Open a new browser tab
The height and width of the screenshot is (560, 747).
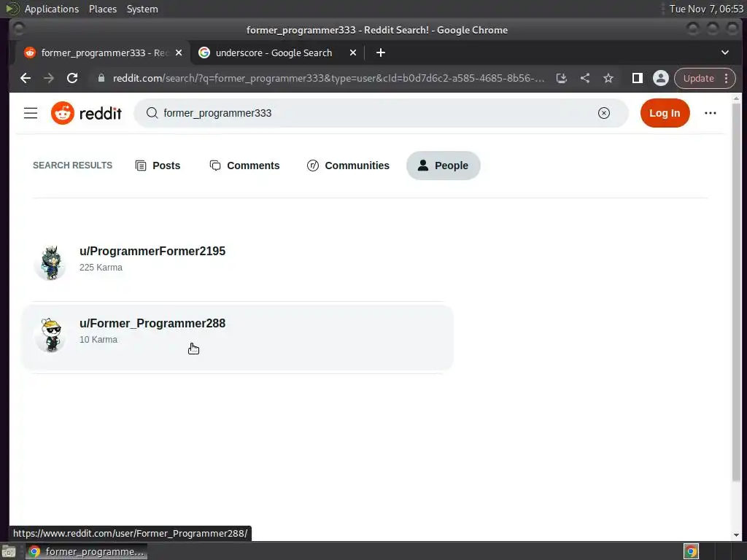(x=380, y=52)
